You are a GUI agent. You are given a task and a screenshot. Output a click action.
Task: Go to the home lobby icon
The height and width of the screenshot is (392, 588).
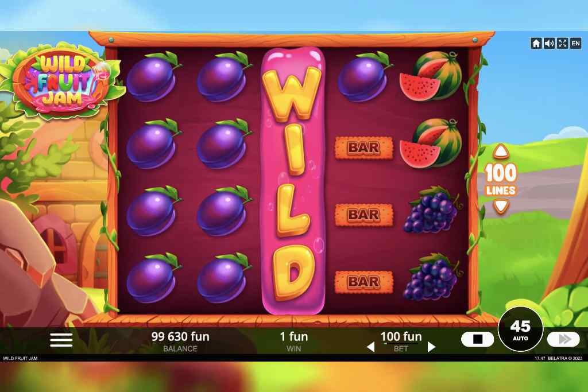click(536, 44)
